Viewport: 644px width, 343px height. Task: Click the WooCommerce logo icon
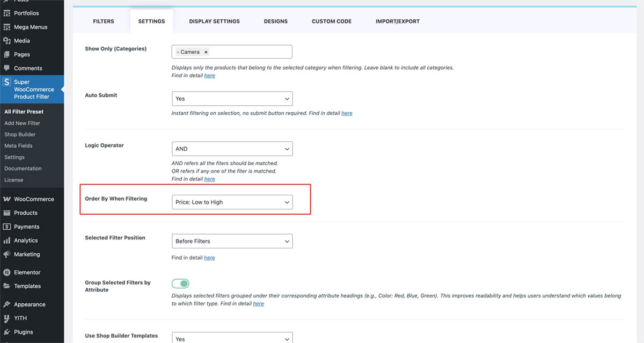7,199
